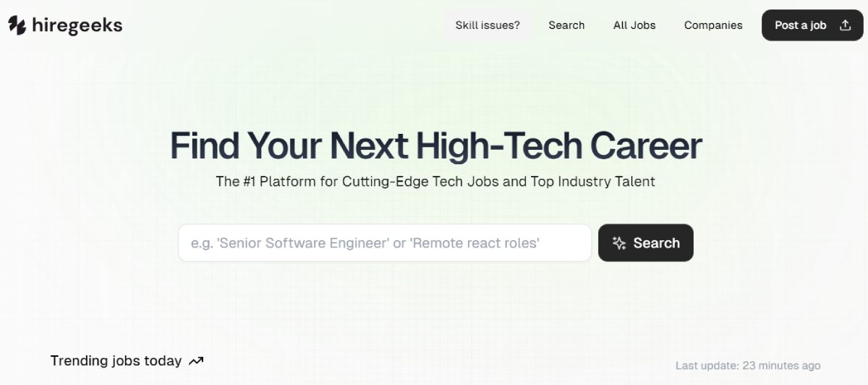Image resolution: width=868 pixels, height=385 pixels.
Task: Navigate to the Companies page
Action: [713, 25]
